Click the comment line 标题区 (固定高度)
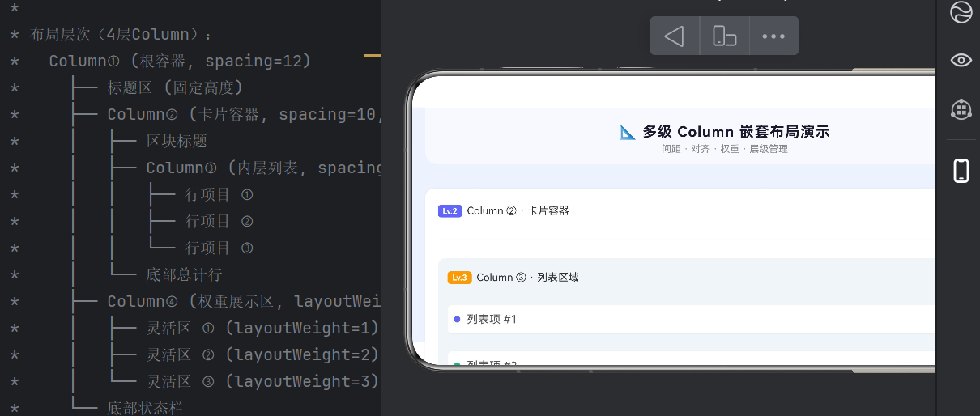Image resolution: width=980 pixels, height=416 pixels. tap(175, 88)
